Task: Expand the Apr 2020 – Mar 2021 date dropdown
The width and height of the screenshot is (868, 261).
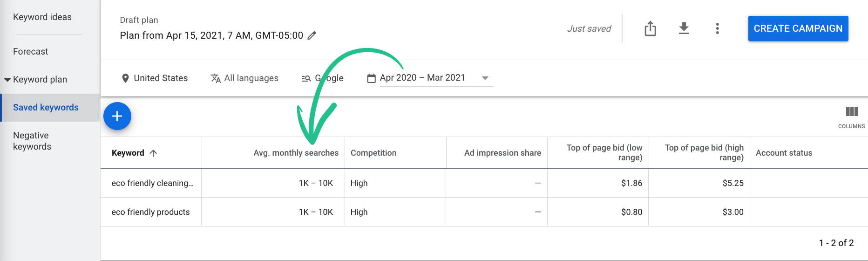Action: 485,78
